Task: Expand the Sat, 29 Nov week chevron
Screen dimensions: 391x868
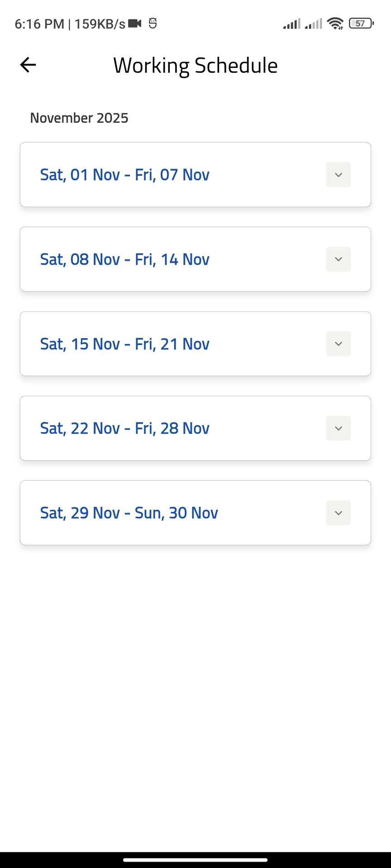Action: (338, 513)
